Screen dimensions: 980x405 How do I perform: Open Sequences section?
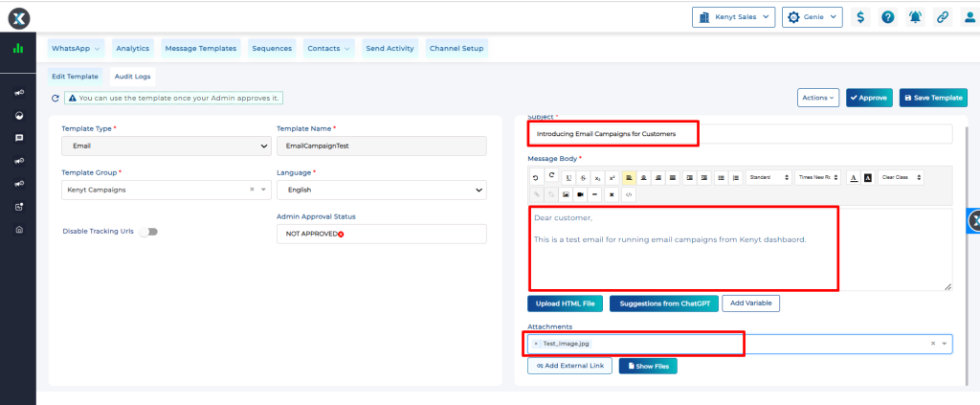272,48
